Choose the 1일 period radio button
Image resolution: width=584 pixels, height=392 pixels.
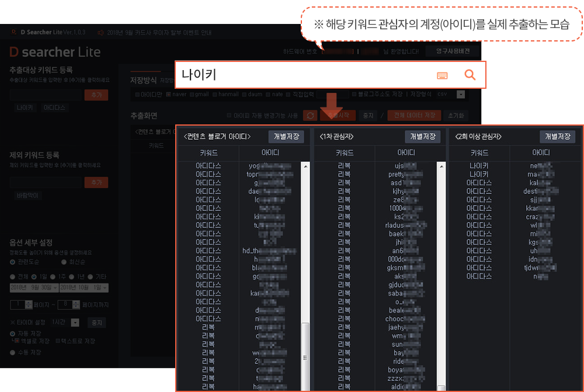[x=34, y=277]
